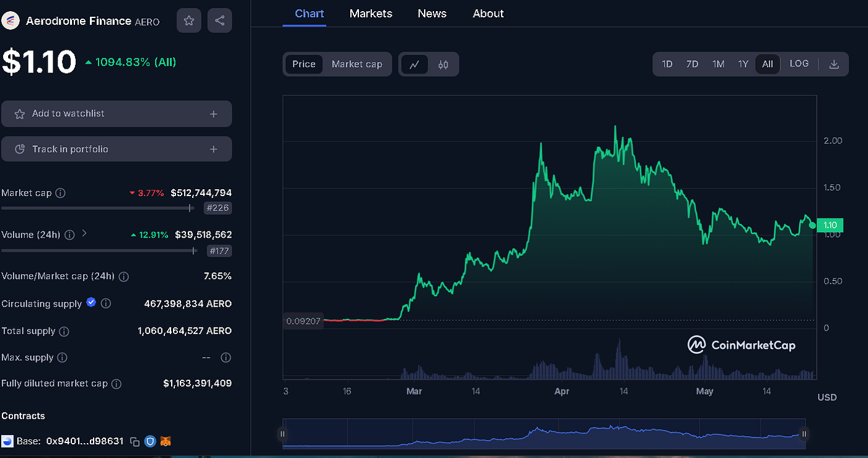
Task: Set chart range to 1M
Action: point(718,64)
